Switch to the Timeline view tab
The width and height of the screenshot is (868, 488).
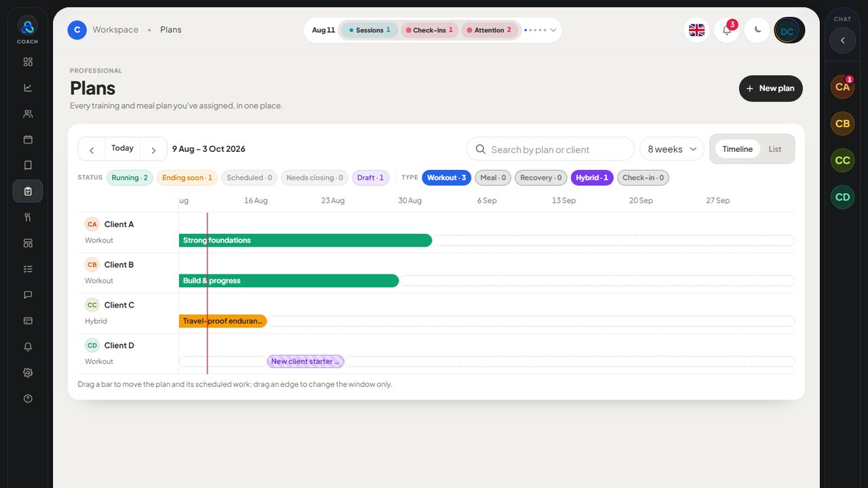[x=737, y=149]
